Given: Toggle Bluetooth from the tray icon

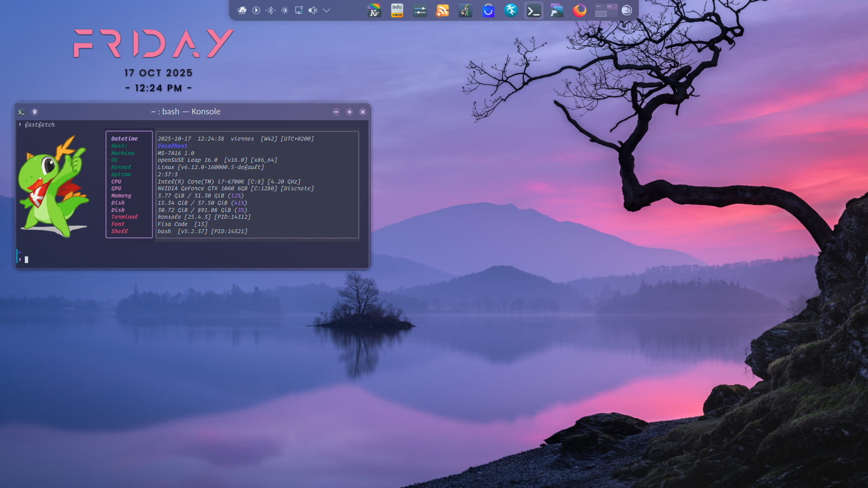Looking at the screenshot, I should (x=270, y=10).
